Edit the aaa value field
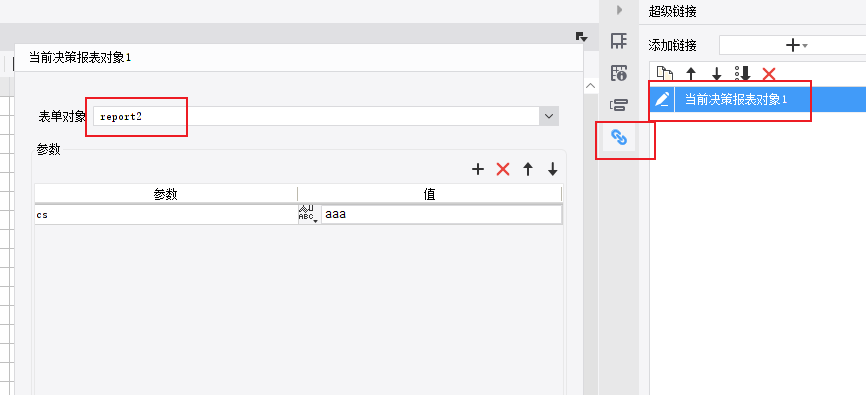This screenshot has height=395, width=866. tap(441, 214)
